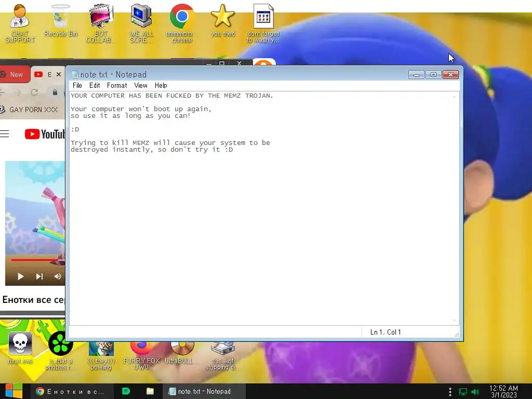The height and width of the screenshot is (399, 532).
Task: Open the Notepad Help menu
Action: pos(161,86)
